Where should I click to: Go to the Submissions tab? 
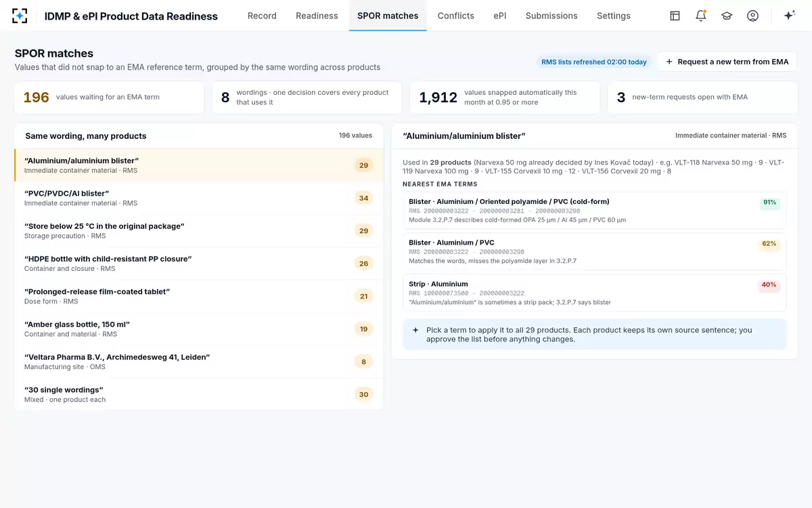pos(551,16)
